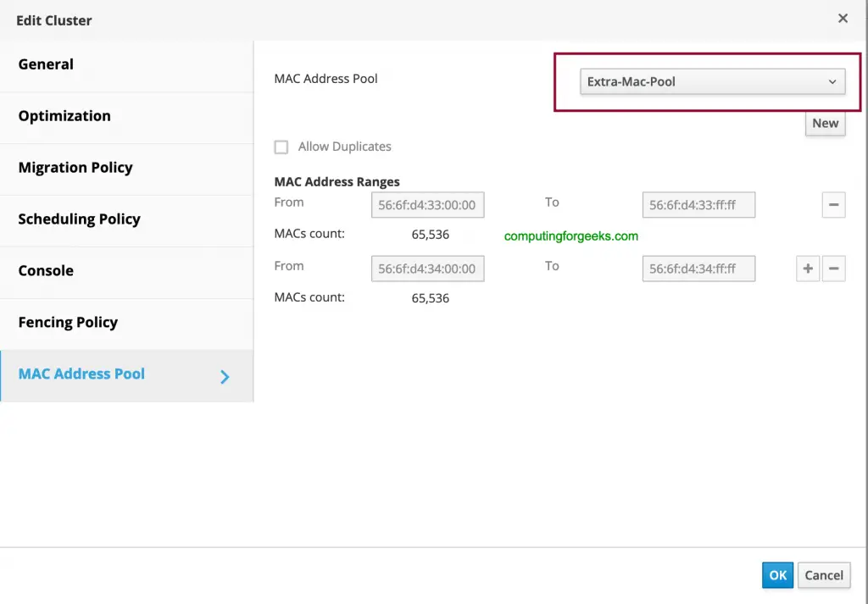Click the Cancel button
This screenshot has height=604, width=868.
tap(824, 575)
